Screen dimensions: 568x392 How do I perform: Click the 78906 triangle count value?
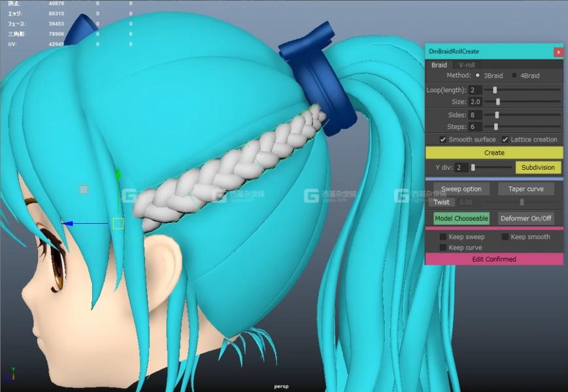56,34
